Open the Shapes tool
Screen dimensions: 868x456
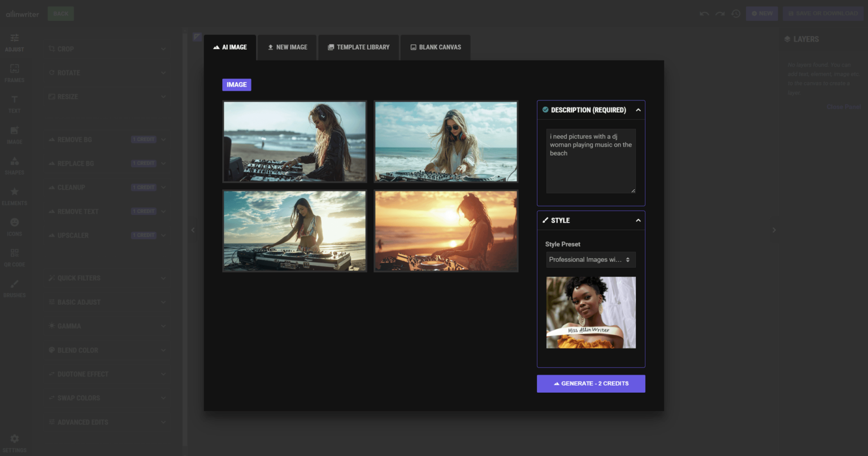tap(15, 165)
